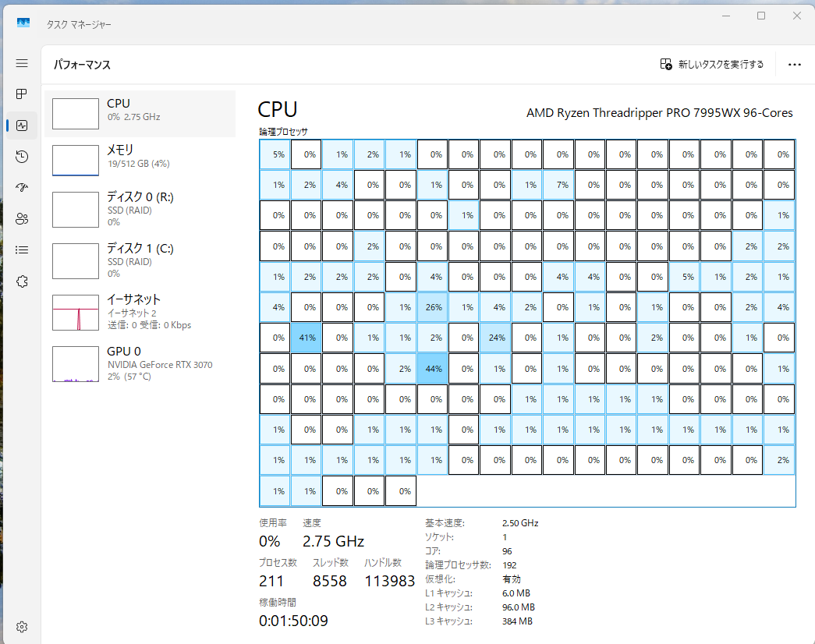
Task: Click the logical processor cell showing 24%
Action: tap(495, 338)
